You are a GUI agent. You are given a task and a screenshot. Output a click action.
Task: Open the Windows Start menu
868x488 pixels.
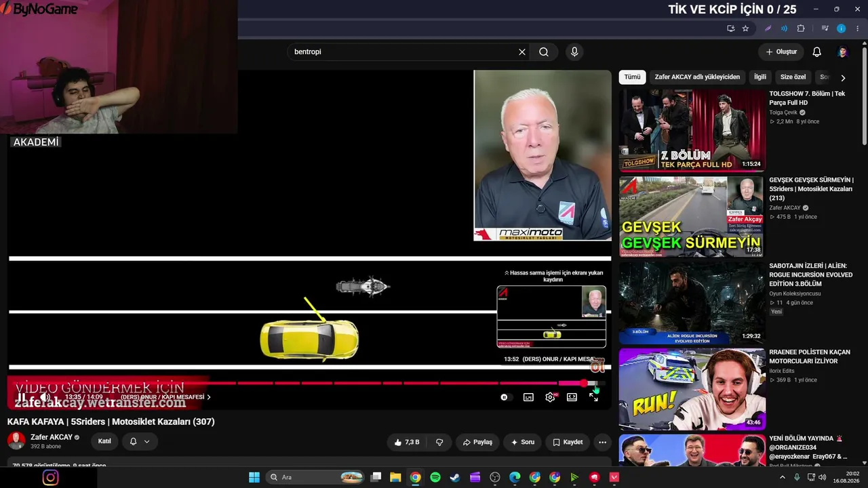[254, 477]
